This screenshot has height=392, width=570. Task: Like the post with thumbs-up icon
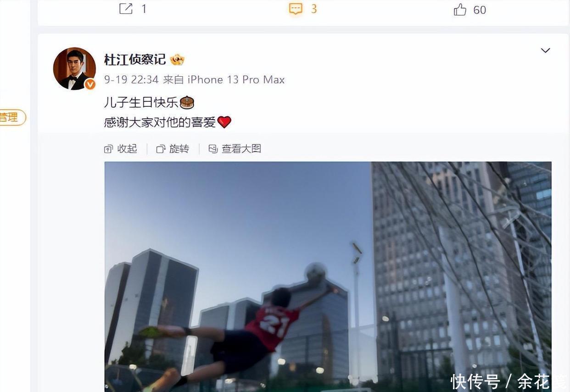[x=460, y=9]
